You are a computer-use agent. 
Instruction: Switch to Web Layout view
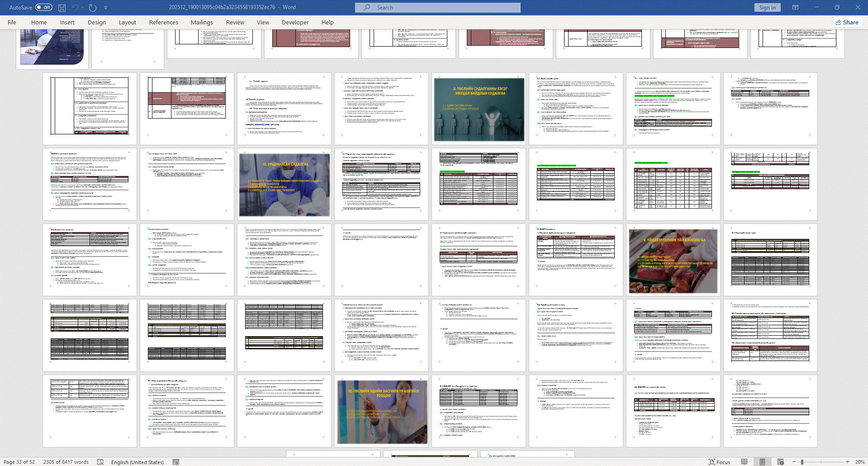(x=780, y=462)
